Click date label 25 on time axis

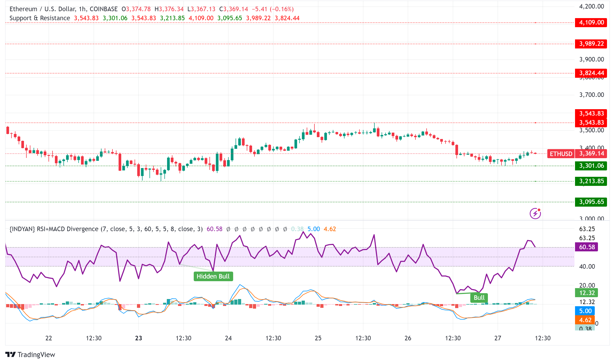point(318,338)
